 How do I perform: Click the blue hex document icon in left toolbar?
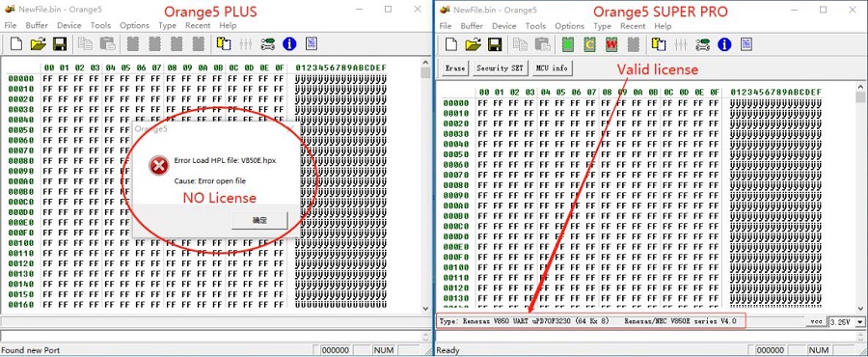(x=312, y=43)
